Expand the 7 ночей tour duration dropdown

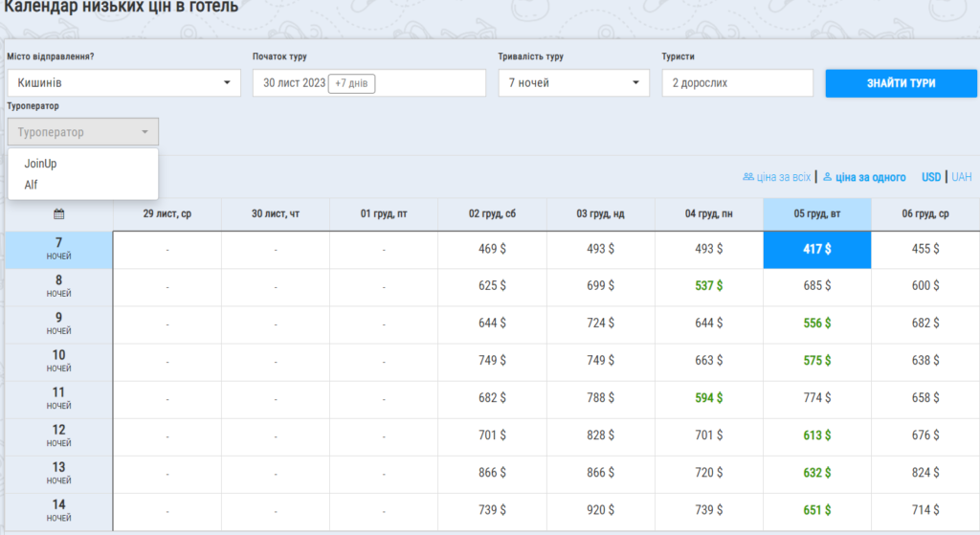tap(574, 83)
